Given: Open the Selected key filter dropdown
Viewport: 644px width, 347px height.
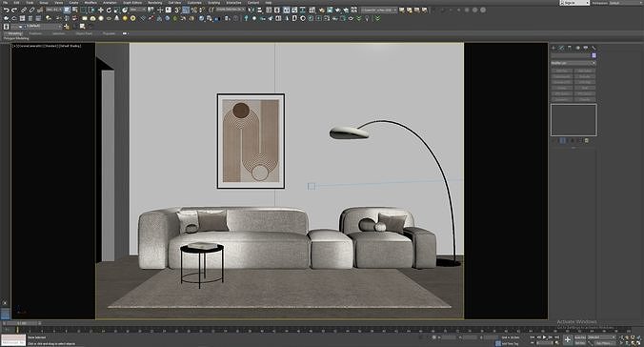Looking at the screenshot, I should (602, 337).
